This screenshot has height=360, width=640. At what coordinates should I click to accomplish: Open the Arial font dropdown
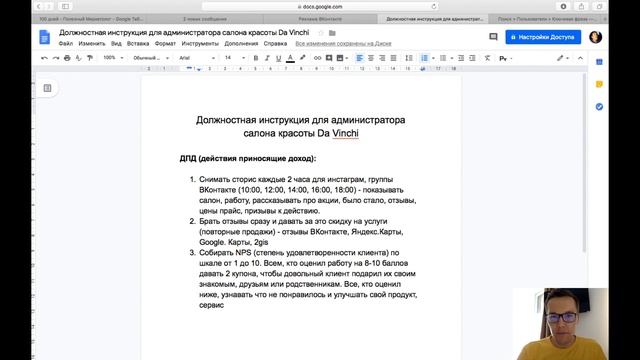coord(197,58)
